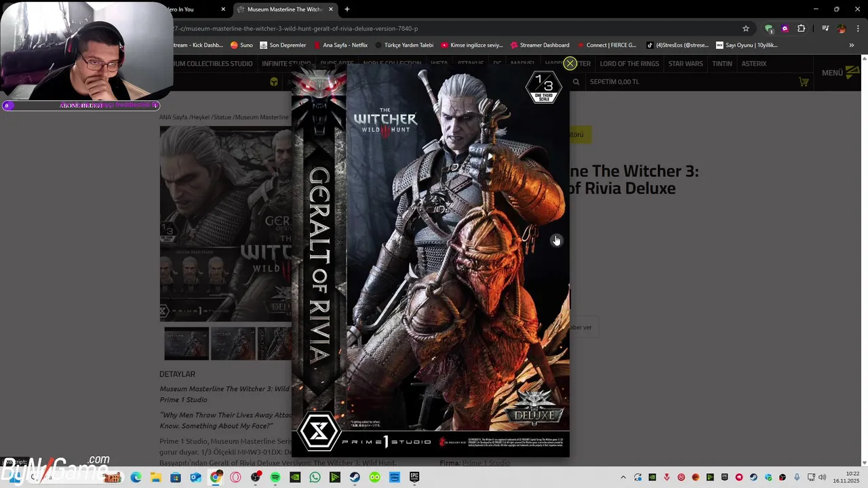Open WhatsApp from the taskbar
This screenshot has width=868, height=488.
click(315, 477)
